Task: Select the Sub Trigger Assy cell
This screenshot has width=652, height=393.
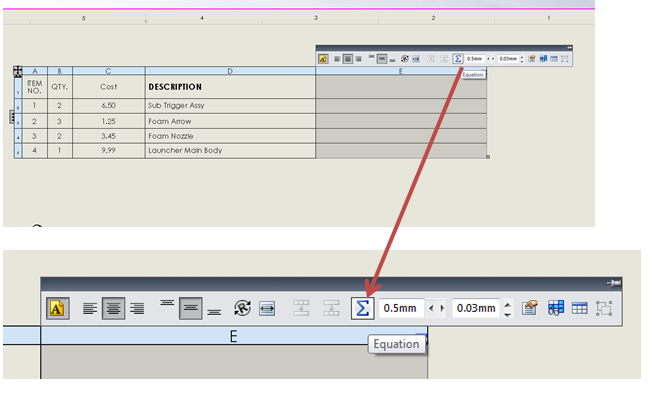Action: click(230, 106)
